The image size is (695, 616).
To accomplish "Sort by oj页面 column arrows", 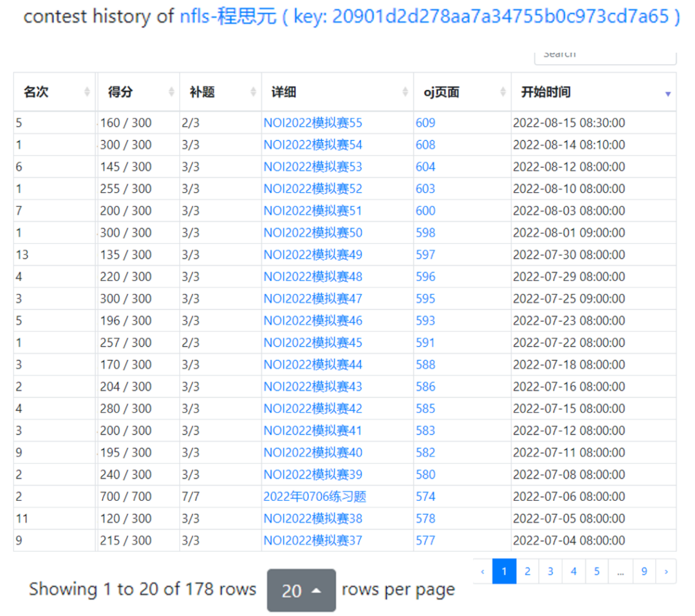I will [x=503, y=93].
